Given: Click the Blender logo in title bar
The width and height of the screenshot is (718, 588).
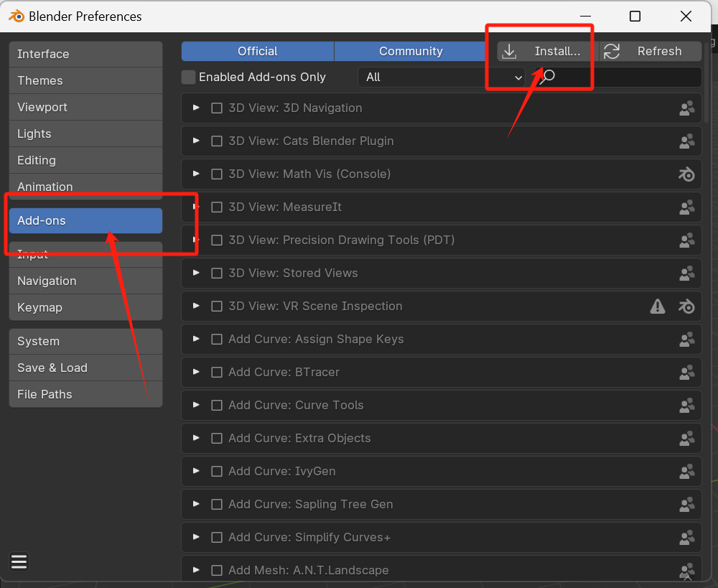Looking at the screenshot, I should click(17, 16).
